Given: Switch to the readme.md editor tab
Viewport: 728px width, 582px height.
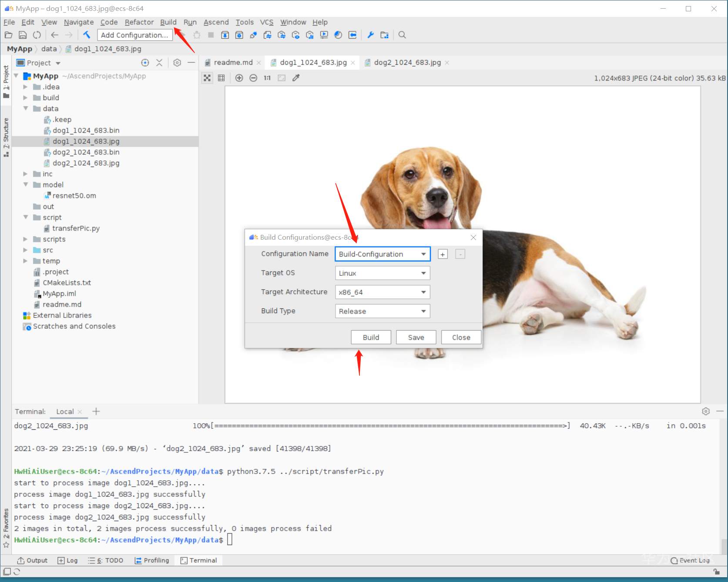Looking at the screenshot, I should (x=233, y=63).
